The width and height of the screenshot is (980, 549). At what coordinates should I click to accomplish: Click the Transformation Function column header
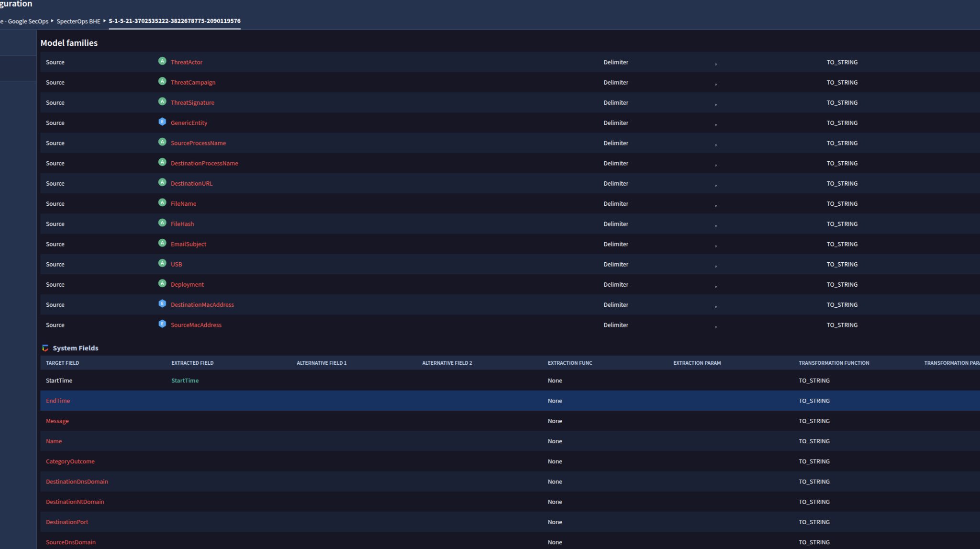click(834, 363)
